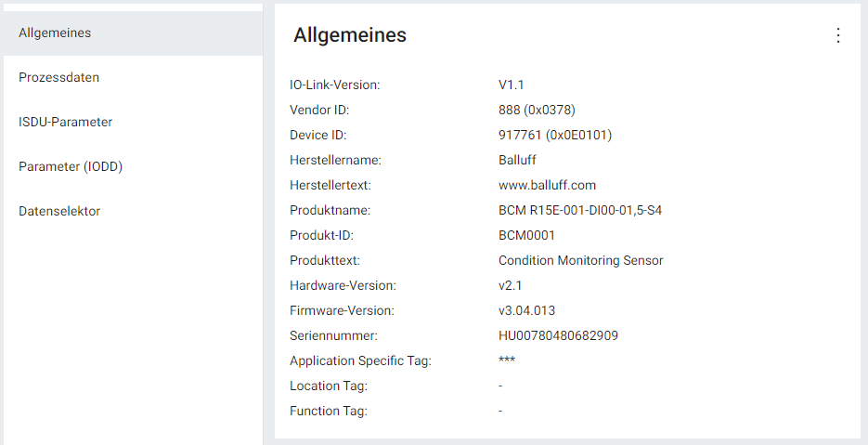Open the Datenselektor section
This screenshot has width=868, height=445.
59,212
